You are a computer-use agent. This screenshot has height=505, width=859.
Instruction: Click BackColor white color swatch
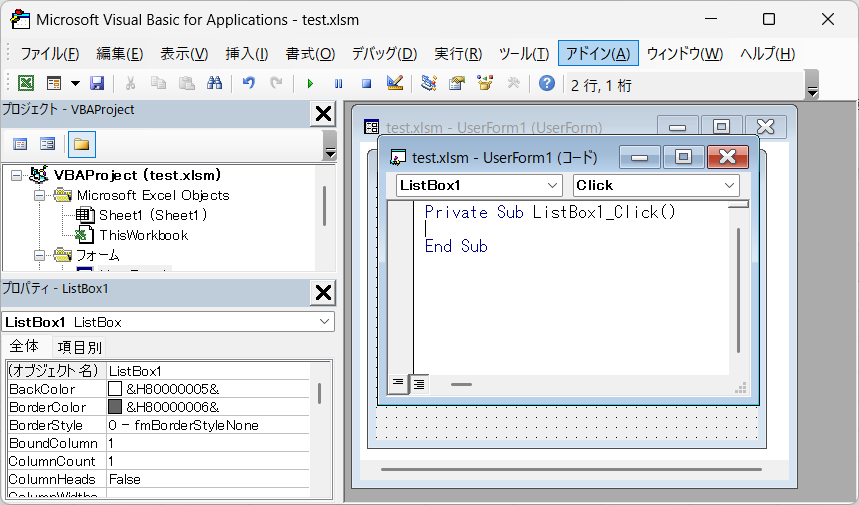(115, 389)
